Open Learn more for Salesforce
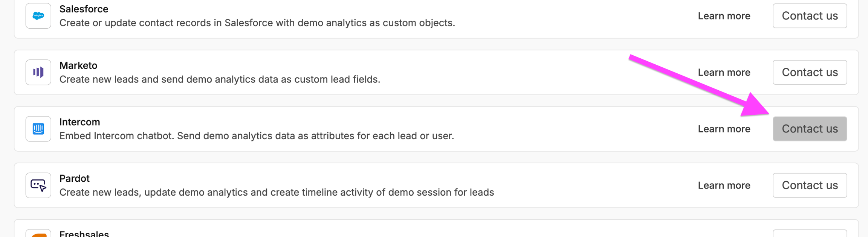This screenshot has height=237, width=868. (724, 16)
